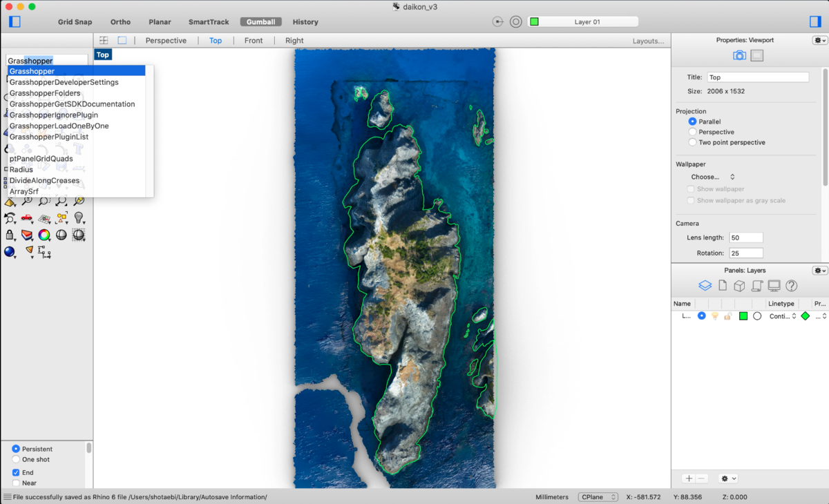
Task: Select Two point perspective radio button
Action: (x=692, y=142)
